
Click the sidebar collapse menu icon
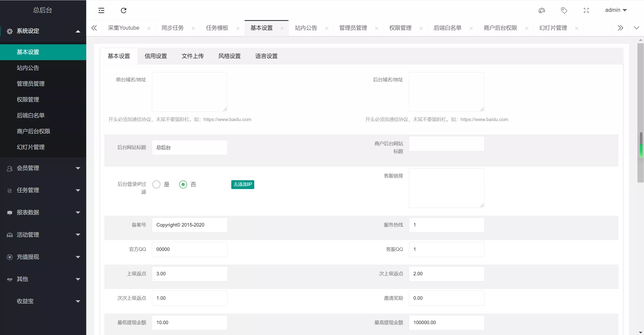click(x=101, y=10)
